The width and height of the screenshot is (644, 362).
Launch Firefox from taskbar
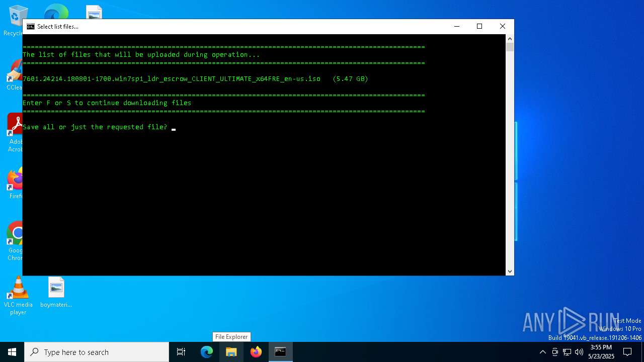[256, 352]
